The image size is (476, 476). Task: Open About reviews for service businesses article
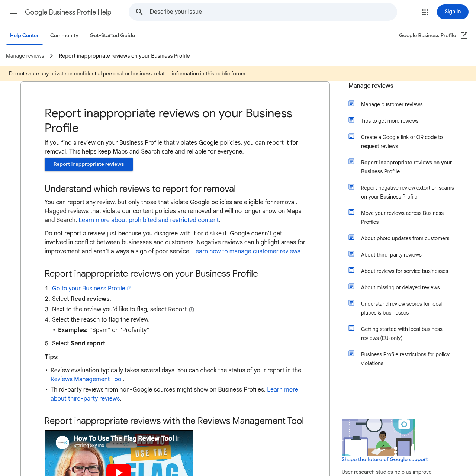pyautogui.click(x=405, y=271)
